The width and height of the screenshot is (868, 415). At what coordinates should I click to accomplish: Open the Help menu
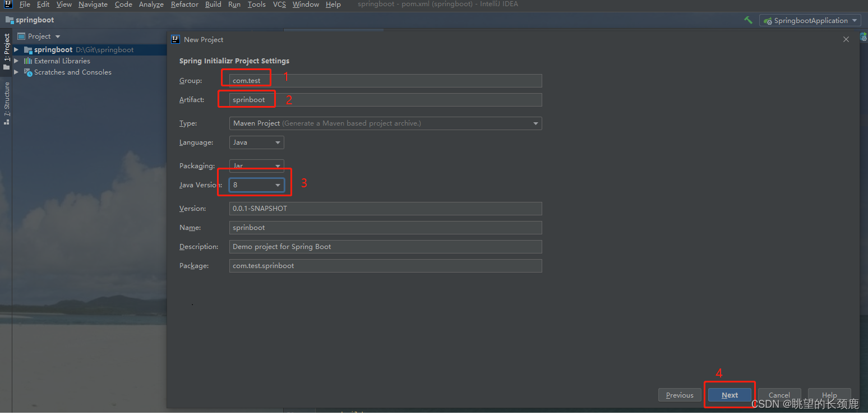(333, 4)
